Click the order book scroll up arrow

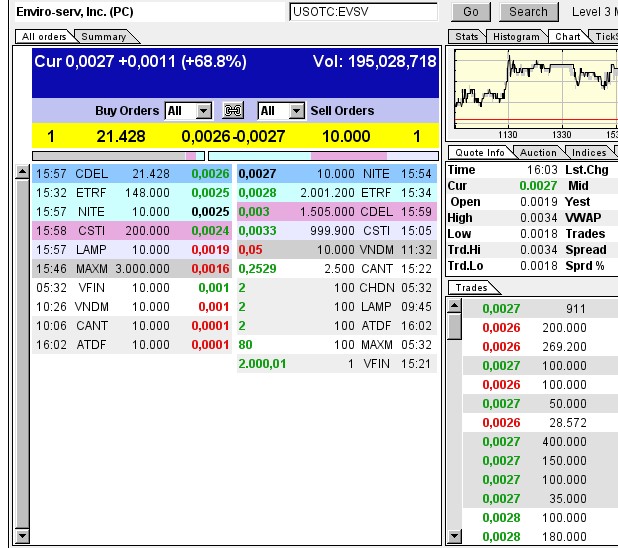(x=22, y=172)
